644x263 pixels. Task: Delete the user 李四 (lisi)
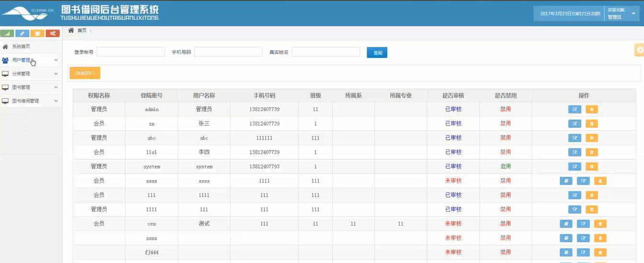pyautogui.click(x=592, y=152)
